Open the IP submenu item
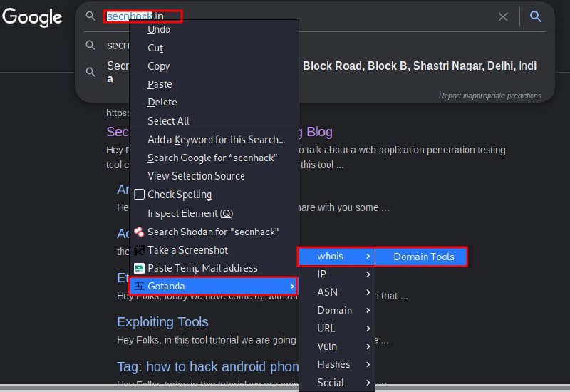The width and height of the screenshot is (570, 392). click(x=336, y=274)
